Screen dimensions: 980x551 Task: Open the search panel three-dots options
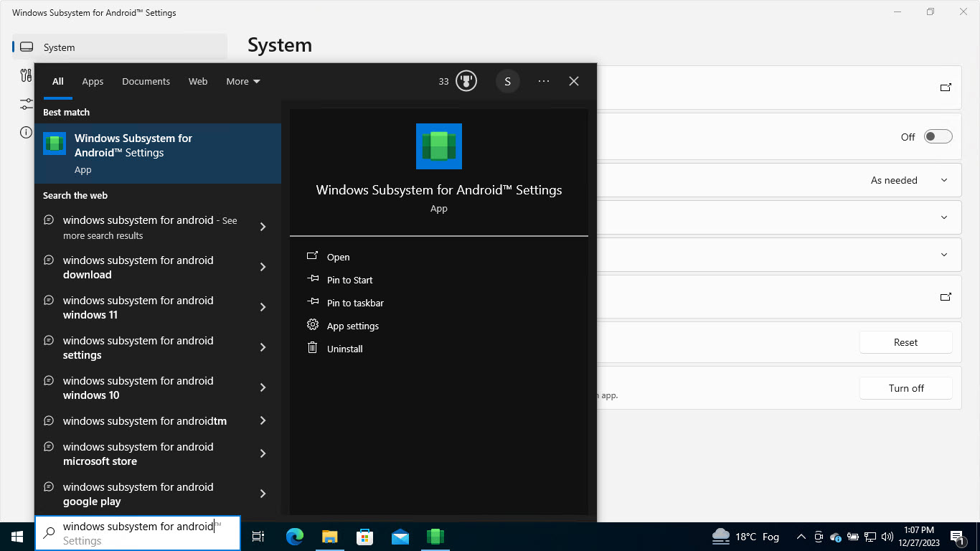544,81
